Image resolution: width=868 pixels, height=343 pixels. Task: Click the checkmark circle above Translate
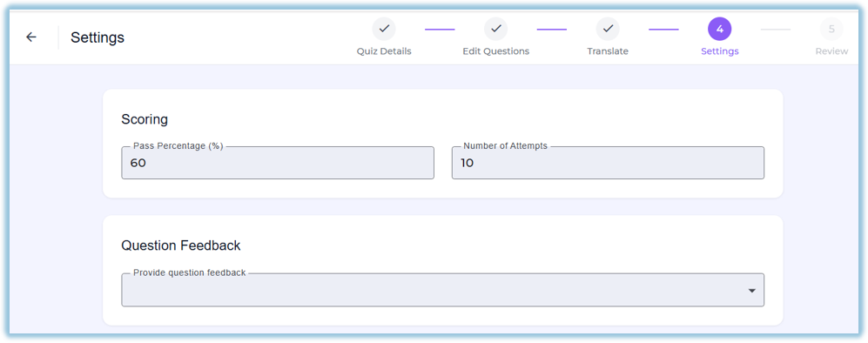click(x=608, y=29)
